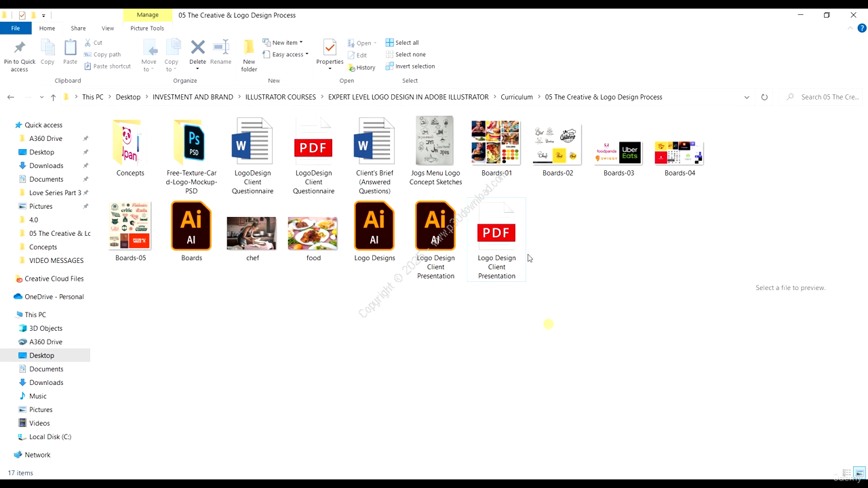Image resolution: width=868 pixels, height=488 pixels.
Task: Create a New folder
Action: click(x=249, y=54)
